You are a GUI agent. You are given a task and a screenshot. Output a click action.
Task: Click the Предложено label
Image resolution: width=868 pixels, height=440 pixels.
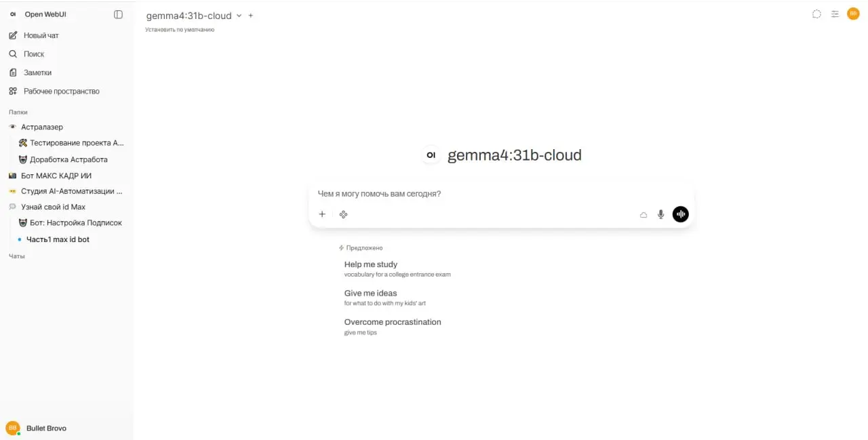pyautogui.click(x=364, y=248)
